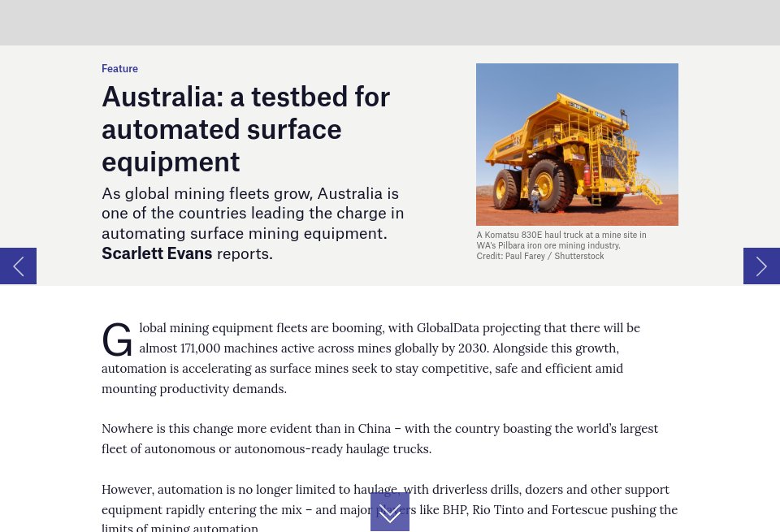Go to next article with right arrow
Screen dimensions: 780x532
click(761, 266)
